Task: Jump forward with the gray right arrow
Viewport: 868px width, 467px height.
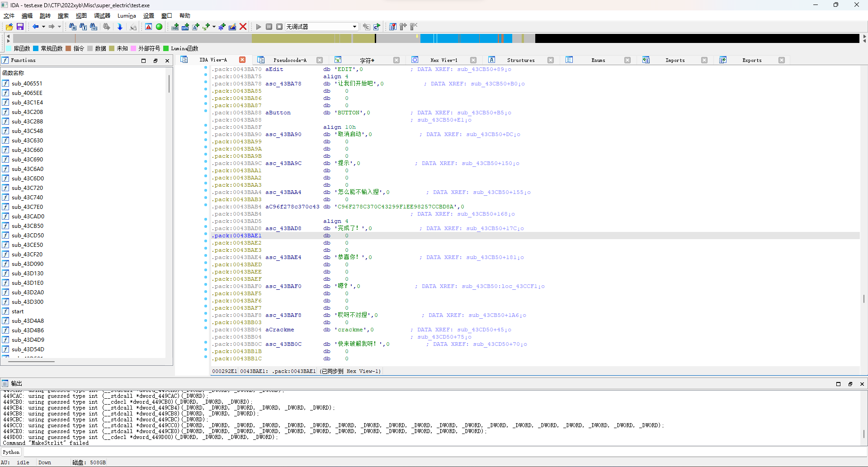Action: [52, 27]
